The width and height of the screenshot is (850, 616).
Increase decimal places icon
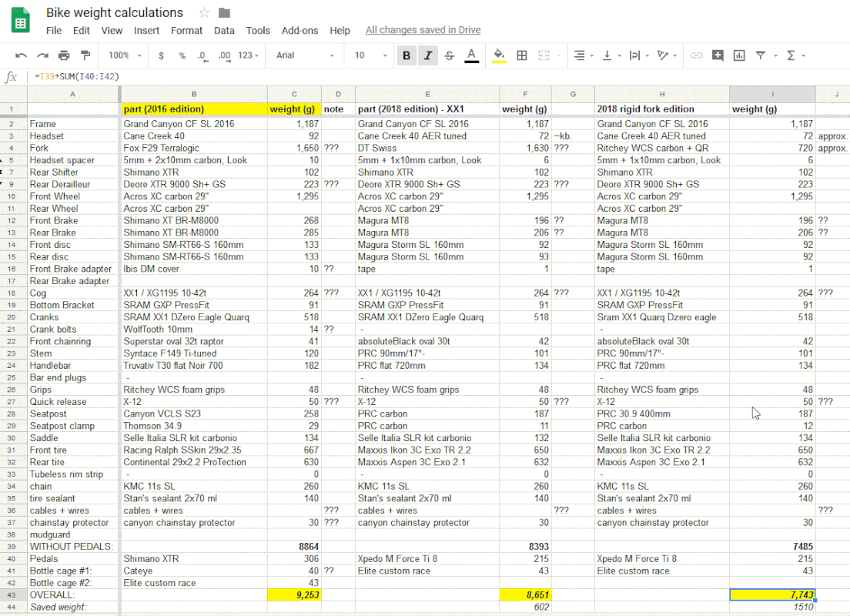coord(224,55)
